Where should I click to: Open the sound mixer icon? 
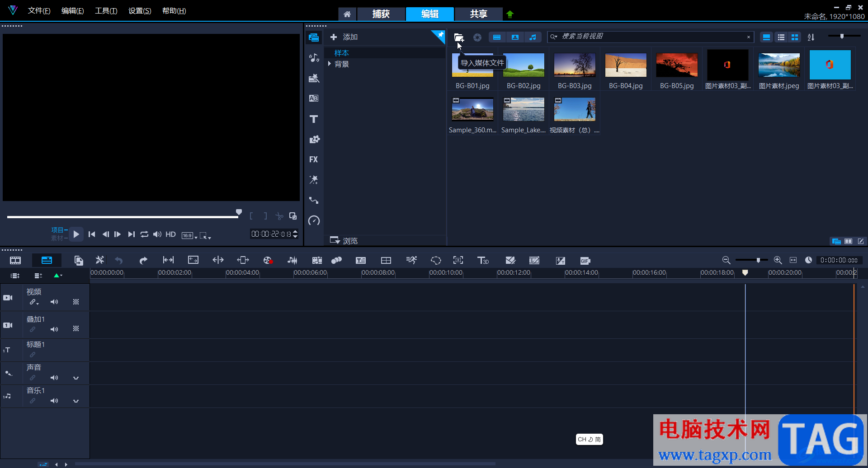pos(292,260)
